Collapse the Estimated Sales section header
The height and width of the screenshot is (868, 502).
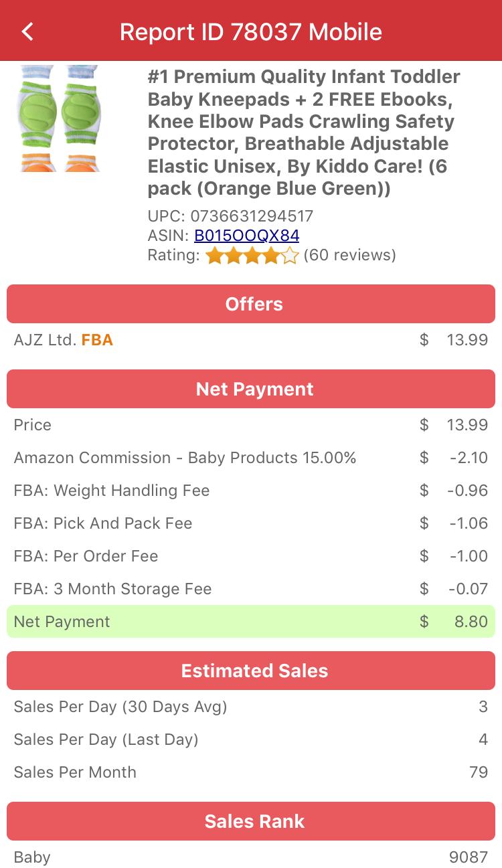(251, 671)
